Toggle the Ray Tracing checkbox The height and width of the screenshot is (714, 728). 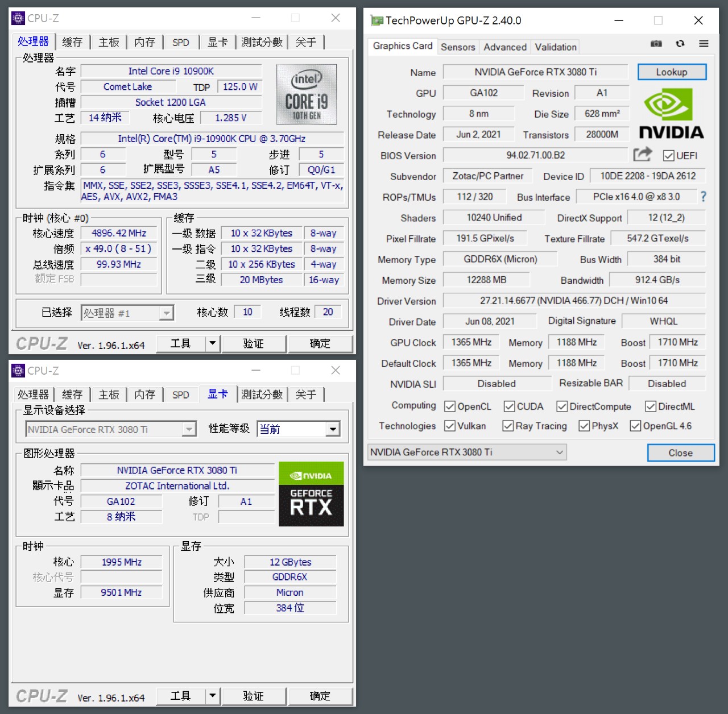click(508, 426)
